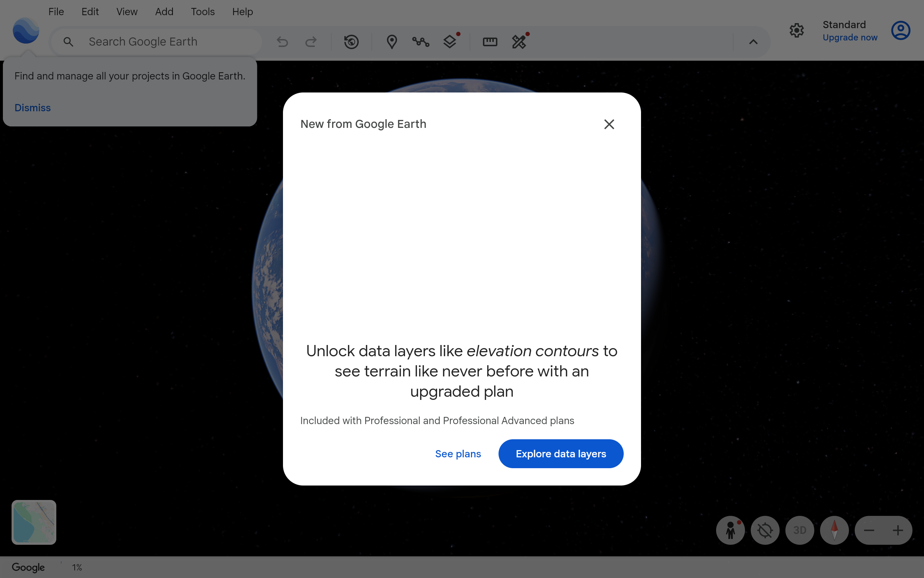Viewport: 924px width, 578px height.
Task: Open the map style thumbnail
Action: click(34, 522)
